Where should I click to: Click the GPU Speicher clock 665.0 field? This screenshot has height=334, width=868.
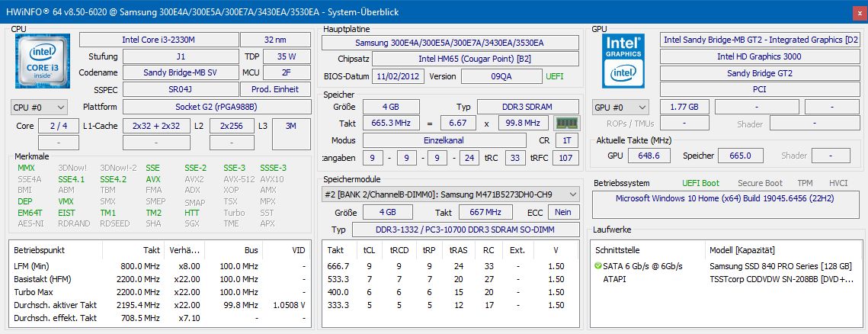740,156
